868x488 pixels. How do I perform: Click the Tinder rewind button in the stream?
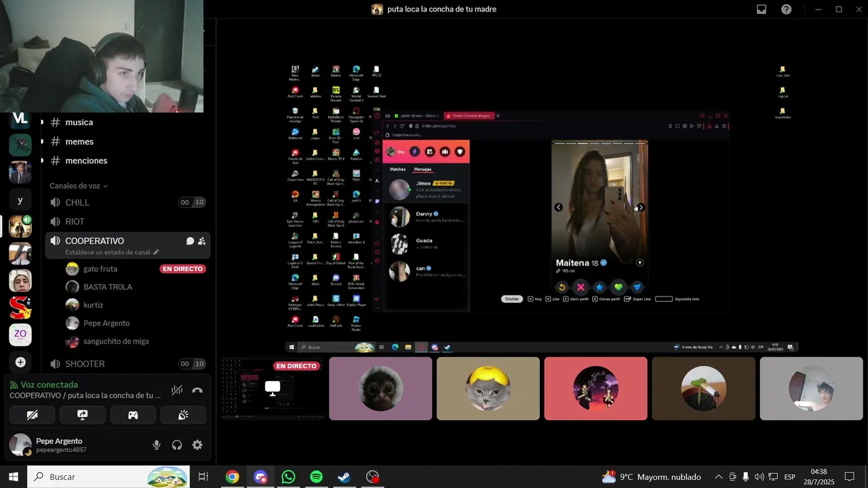(x=561, y=287)
